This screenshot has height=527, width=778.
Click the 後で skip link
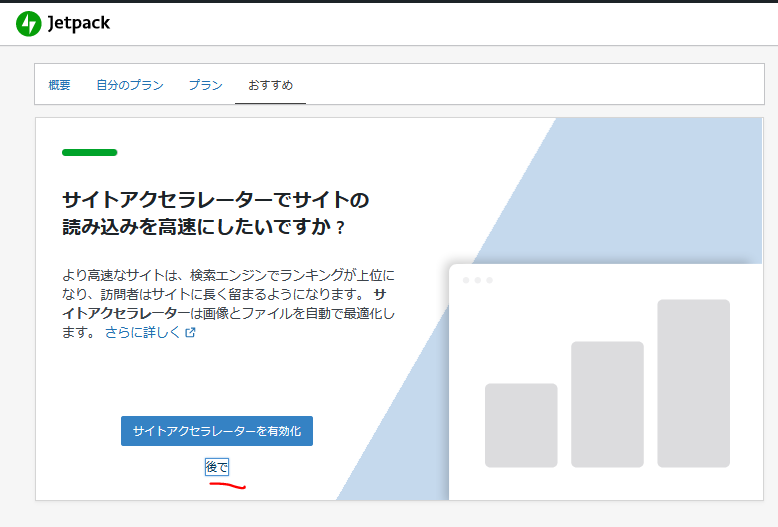coord(216,467)
